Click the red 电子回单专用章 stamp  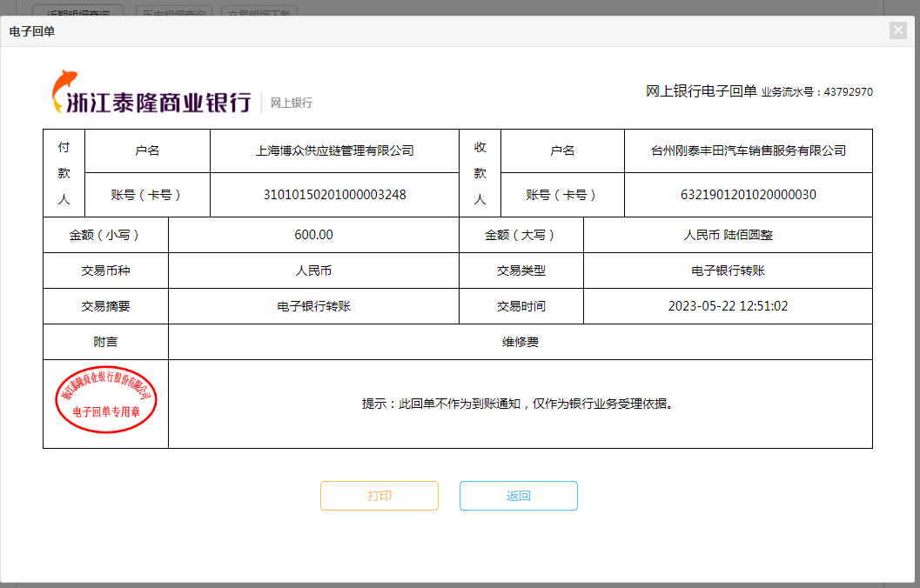pyautogui.click(x=105, y=399)
